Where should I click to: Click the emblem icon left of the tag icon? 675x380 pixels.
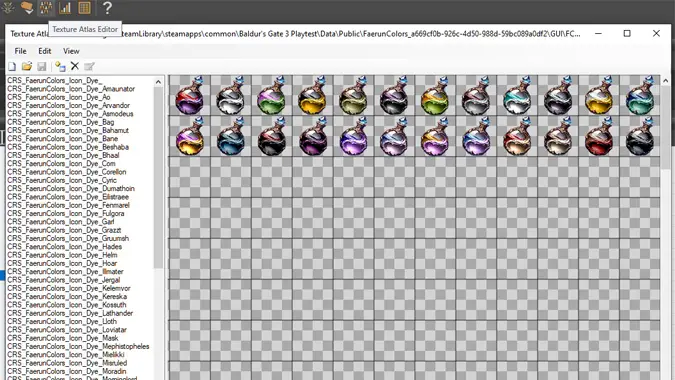click(x=8, y=8)
